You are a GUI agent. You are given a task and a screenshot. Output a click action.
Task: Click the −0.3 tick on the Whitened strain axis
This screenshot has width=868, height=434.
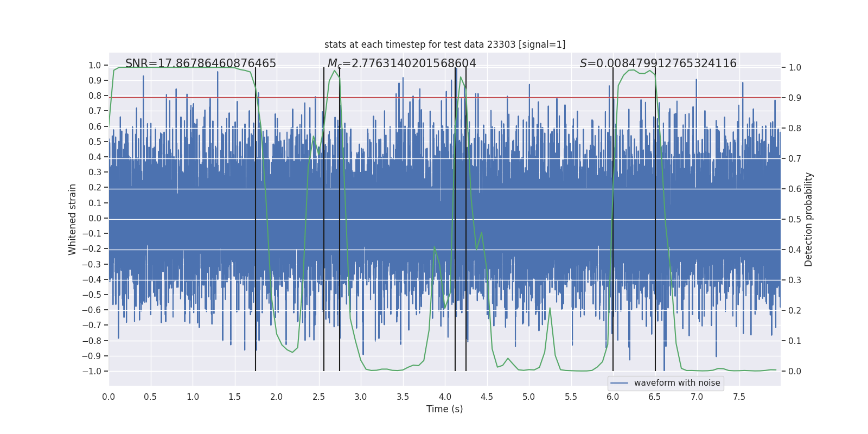[92, 264]
